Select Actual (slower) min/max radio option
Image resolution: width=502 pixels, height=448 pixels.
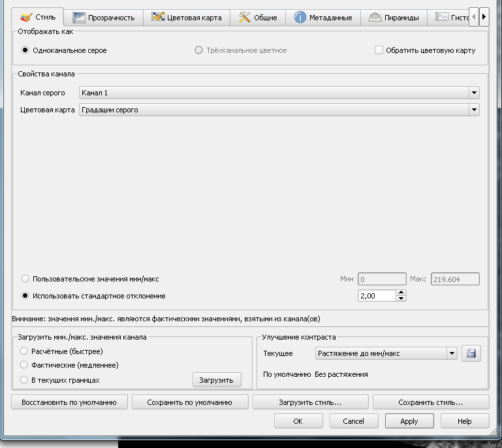(x=25, y=365)
